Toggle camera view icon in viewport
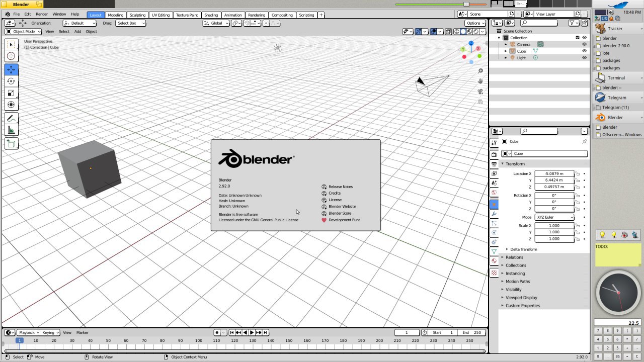 pos(480,92)
